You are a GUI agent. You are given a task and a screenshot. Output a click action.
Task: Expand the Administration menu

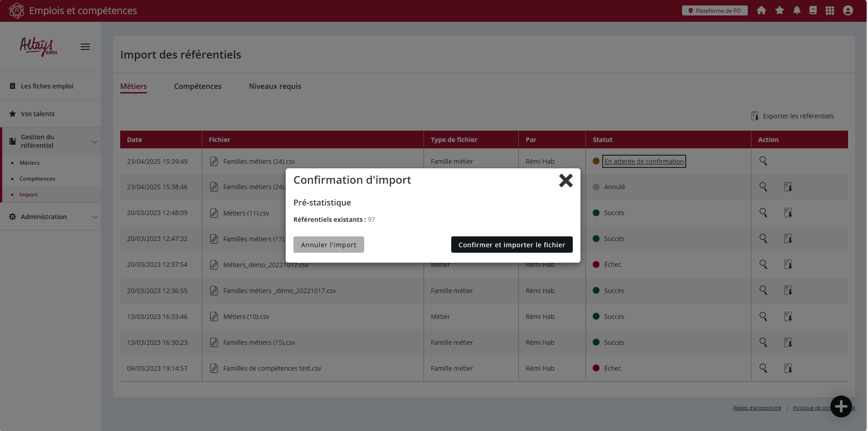point(95,217)
